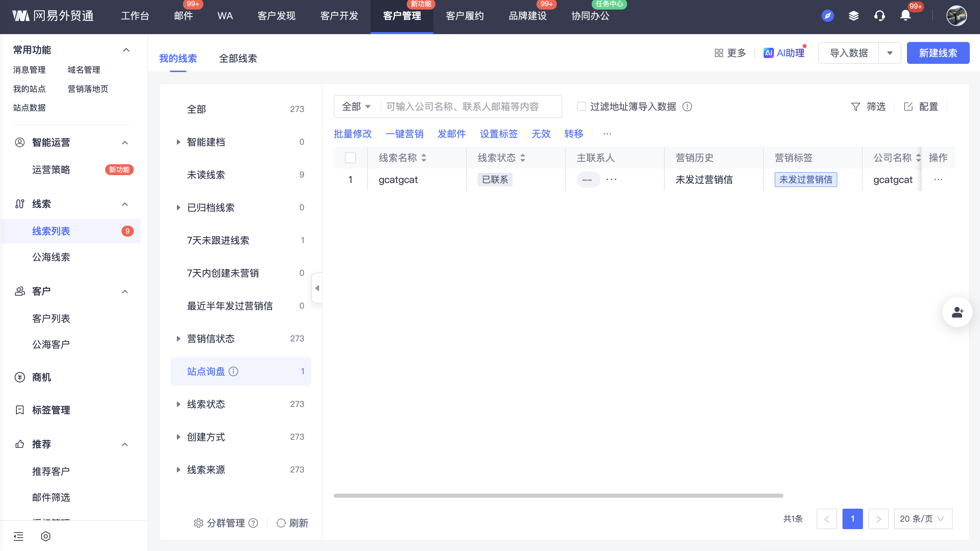
Task: Click the info icon beside 站点询盘
Action: pos(234,371)
